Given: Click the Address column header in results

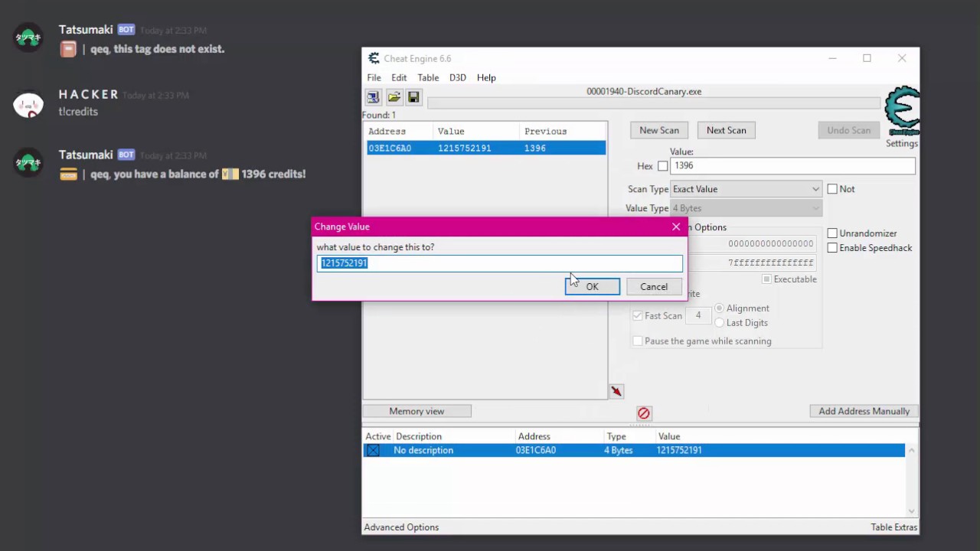Looking at the screenshot, I should [x=398, y=132].
